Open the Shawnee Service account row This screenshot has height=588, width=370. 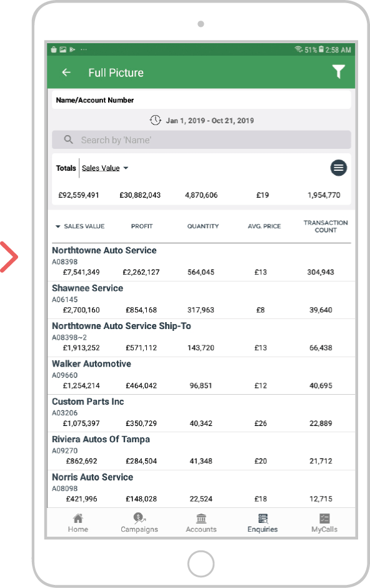(201, 300)
